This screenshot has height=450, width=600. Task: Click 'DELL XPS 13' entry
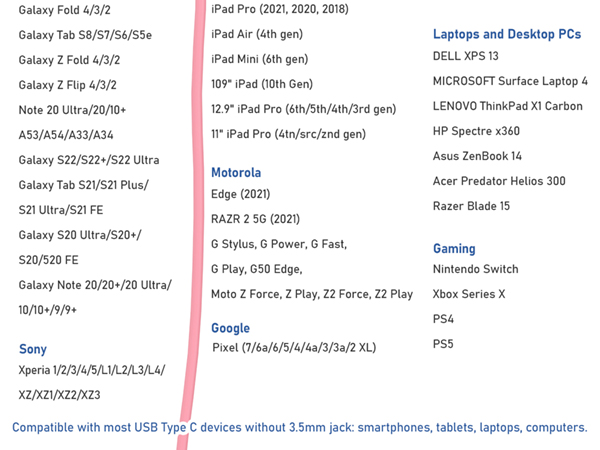(x=466, y=56)
